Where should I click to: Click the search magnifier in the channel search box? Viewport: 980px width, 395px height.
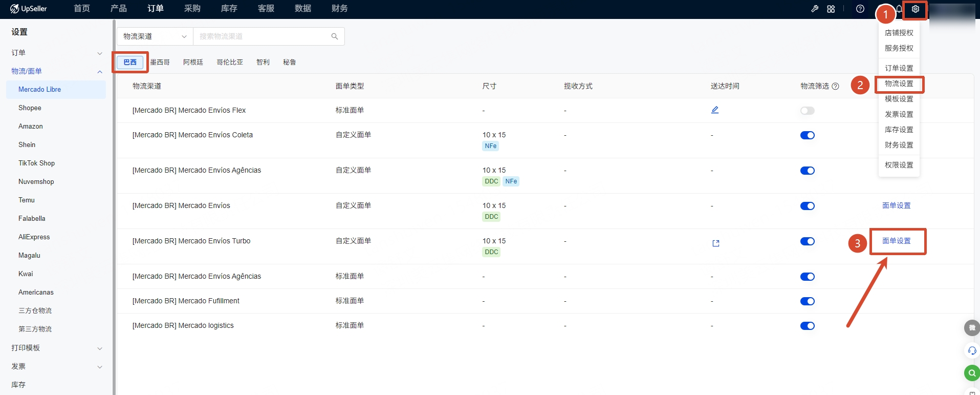click(335, 36)
